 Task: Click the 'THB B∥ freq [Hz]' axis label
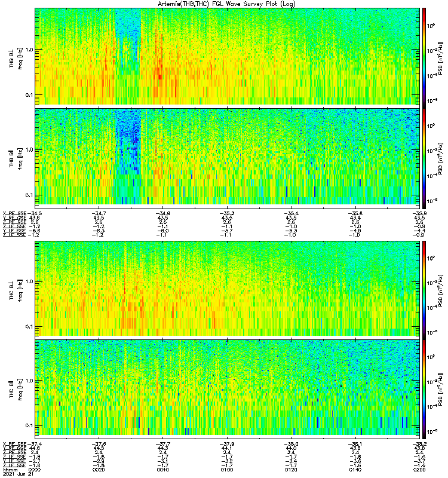[16, 158]
